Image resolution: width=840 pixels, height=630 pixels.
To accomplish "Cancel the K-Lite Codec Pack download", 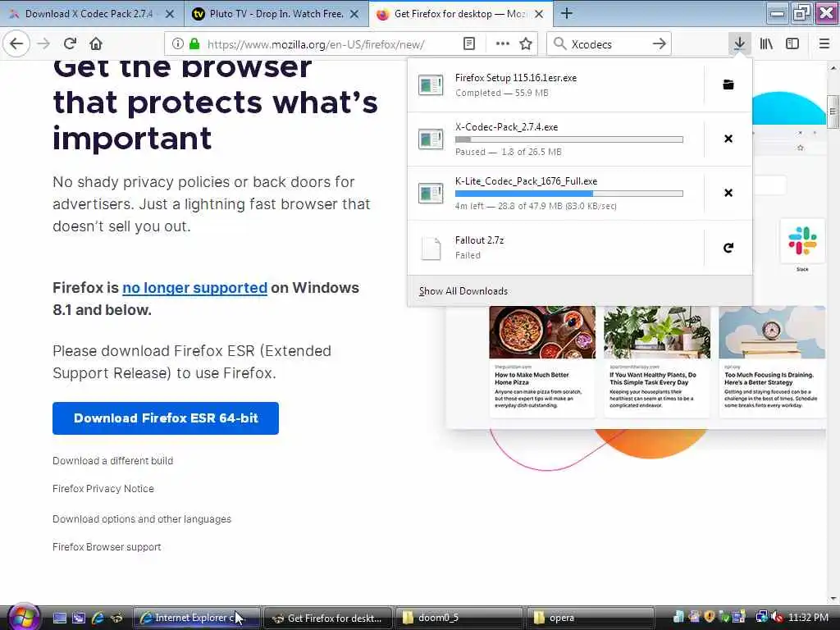I will click(728, 193).
